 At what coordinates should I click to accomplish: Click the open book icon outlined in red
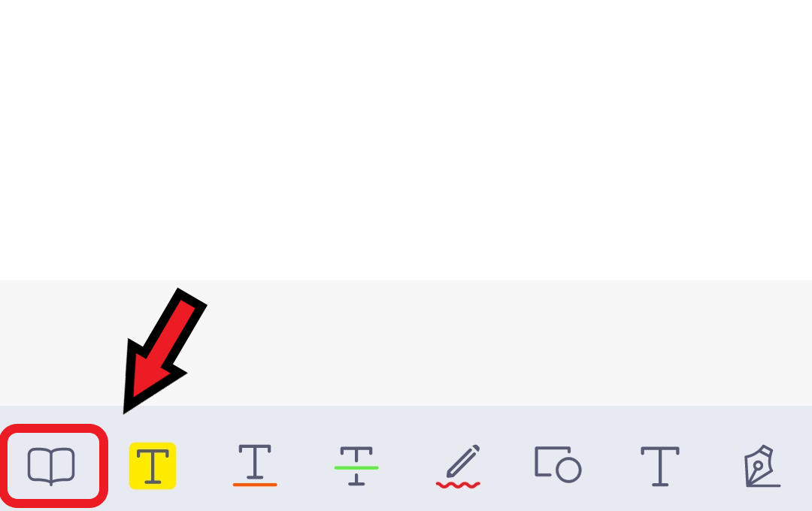click(x=51, y=466)
